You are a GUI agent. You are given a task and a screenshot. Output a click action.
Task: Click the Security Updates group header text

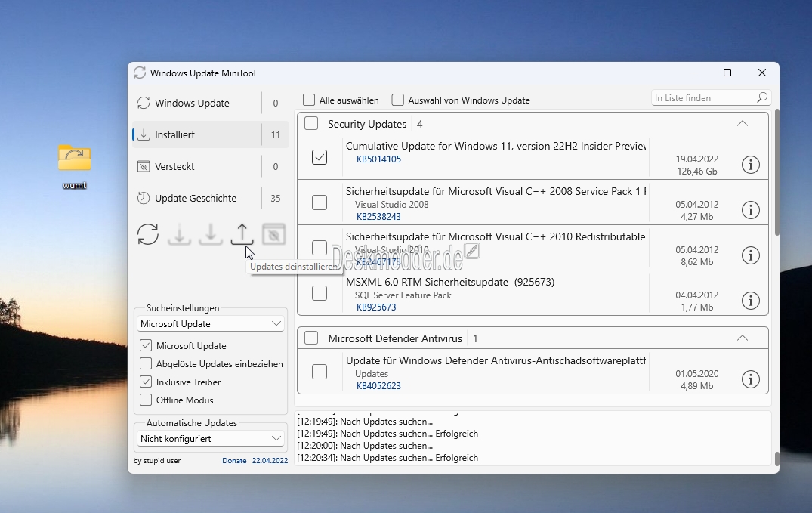coord(367,124)
